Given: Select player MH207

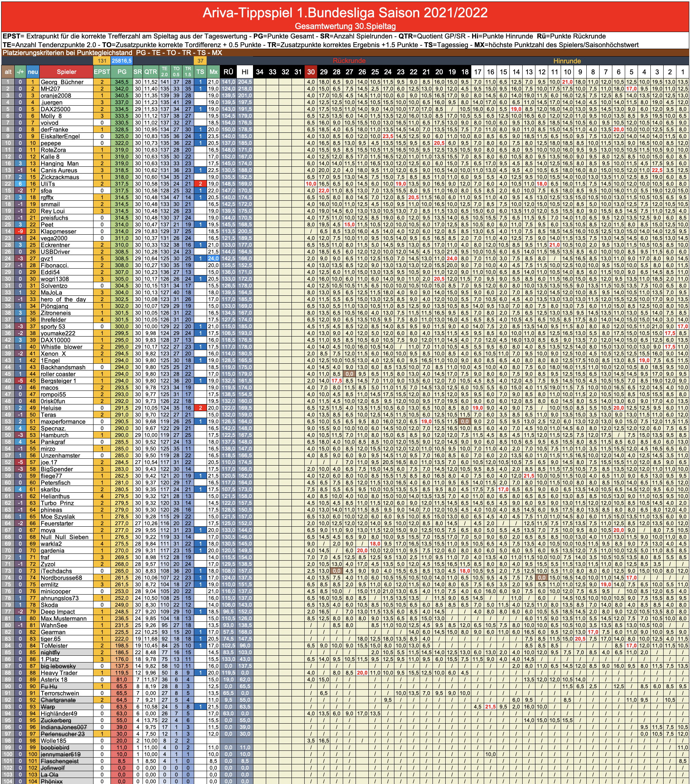Looking at the screenshot, I should (x=51, y=89).
